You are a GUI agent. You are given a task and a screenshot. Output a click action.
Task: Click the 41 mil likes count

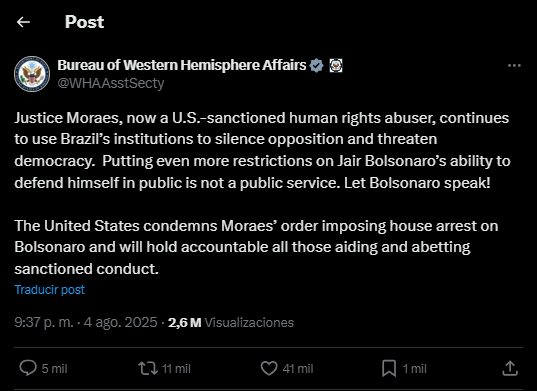pos(298,369)
